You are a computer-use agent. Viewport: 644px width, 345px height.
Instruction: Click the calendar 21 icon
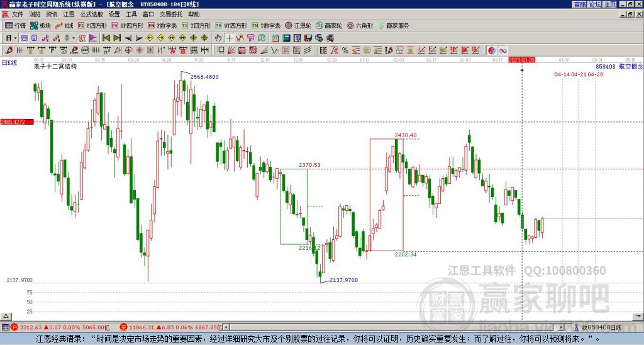tap(275, 38)
